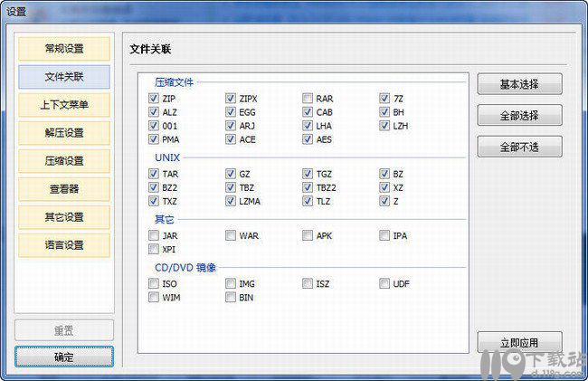Uncheck the ZIPX checkbox

click(x=231, y=99)
